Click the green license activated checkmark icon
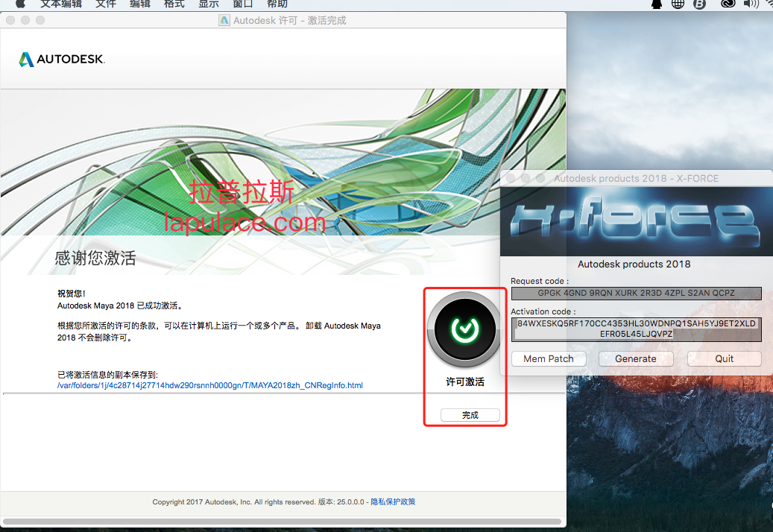The height and width of the screenshot is (532, 773). tap(464, 329)
